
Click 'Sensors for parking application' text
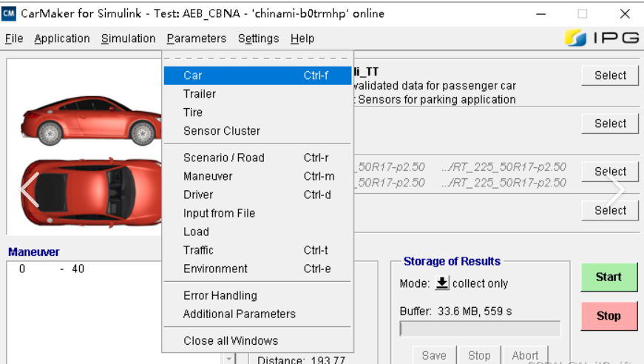point(436,100)
